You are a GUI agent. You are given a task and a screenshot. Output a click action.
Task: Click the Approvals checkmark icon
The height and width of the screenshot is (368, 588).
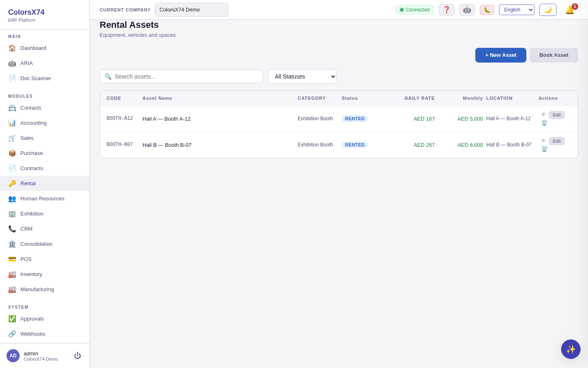(12, 319)
